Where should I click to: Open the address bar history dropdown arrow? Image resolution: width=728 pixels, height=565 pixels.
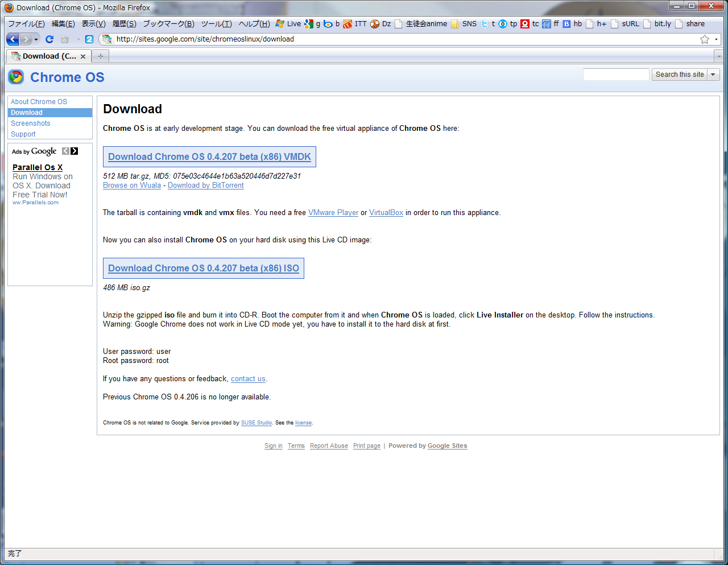716,39
